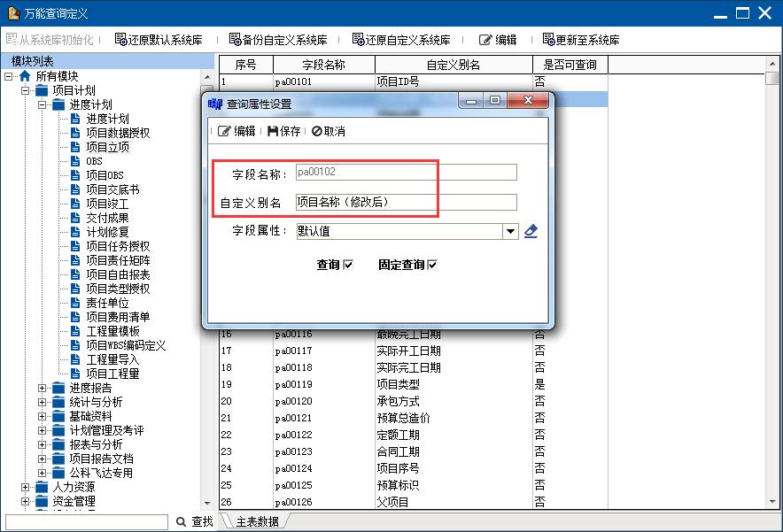Expand the 人力资源 tree node
The height and width of the screenshot is (532, 783).
pyautogui.click(x=26, y=487)
